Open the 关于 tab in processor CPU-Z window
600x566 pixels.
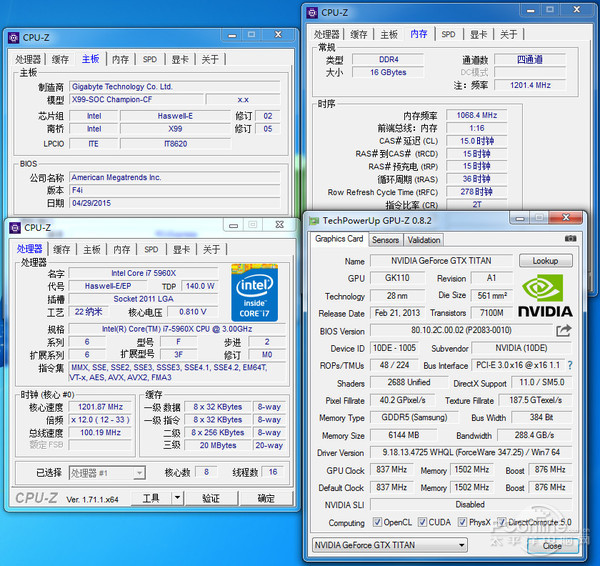[x=212, y=250]
